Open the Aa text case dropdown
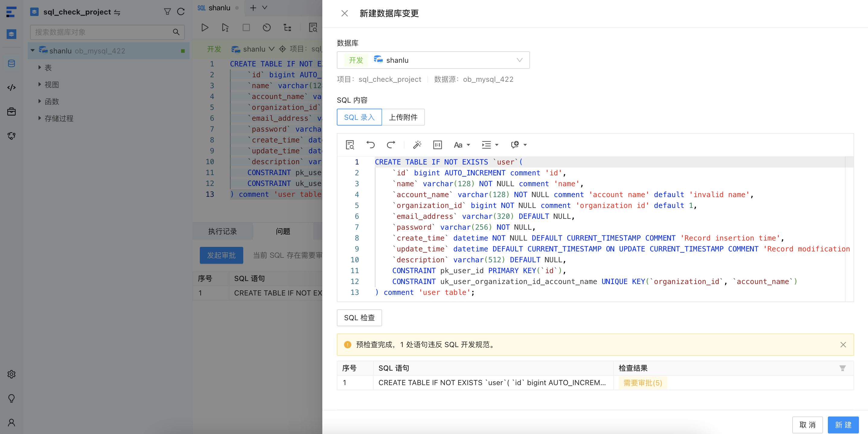The height and width of the screenshot is (434, 868). (x=462, y=145)
